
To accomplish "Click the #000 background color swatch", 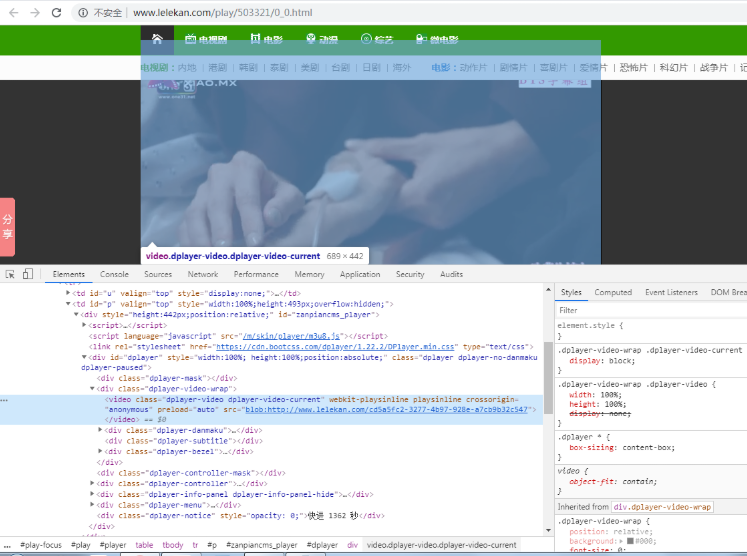I will [630, 541].
